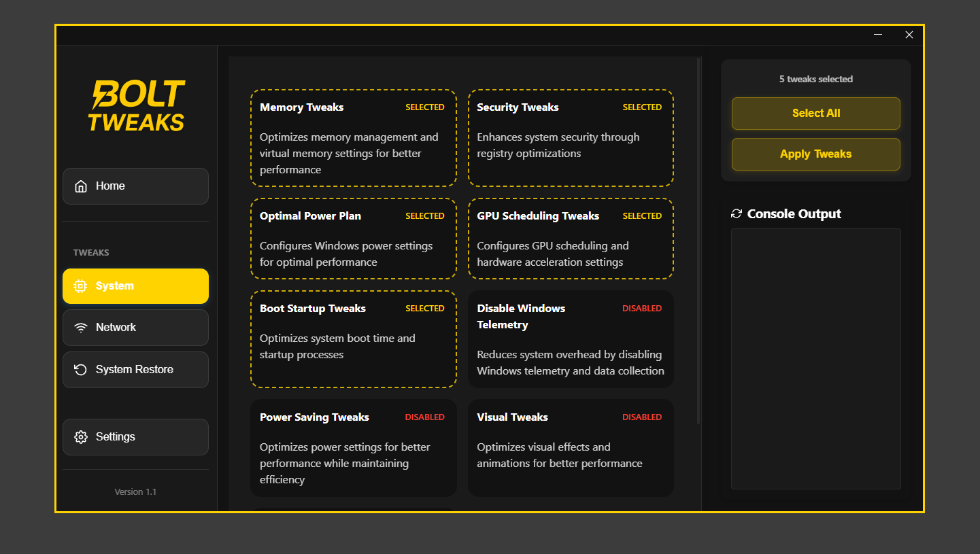980x554 pixels.
Task: Deselect the Memory Tweaks card
Action: pos(353,138)
